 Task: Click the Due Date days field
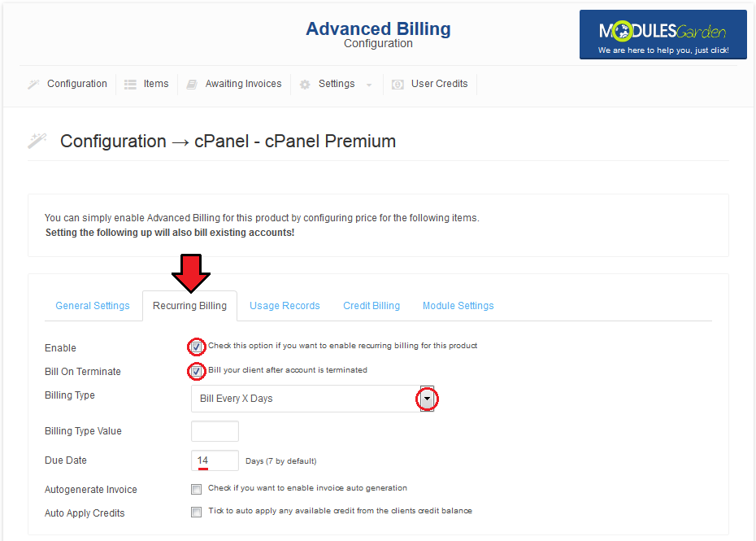[x=215, y=460]
